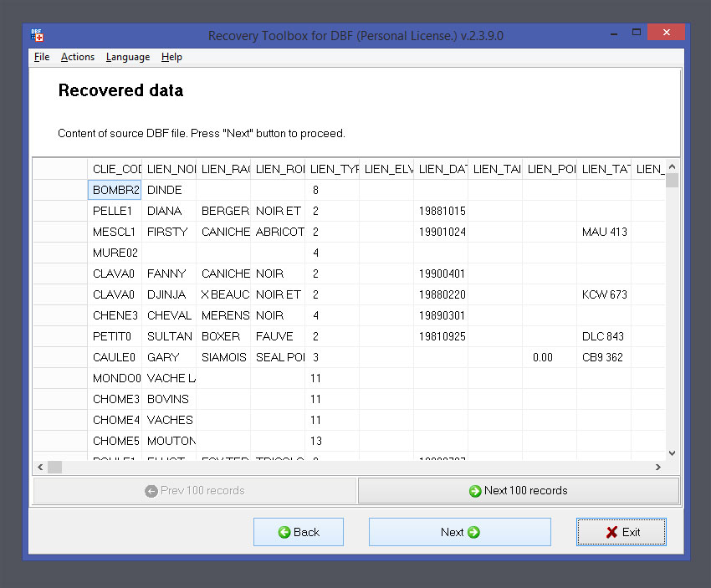Select the LIEN_TYP column header
The width and height of the screenshot is (711, 588).
point(332,169)
